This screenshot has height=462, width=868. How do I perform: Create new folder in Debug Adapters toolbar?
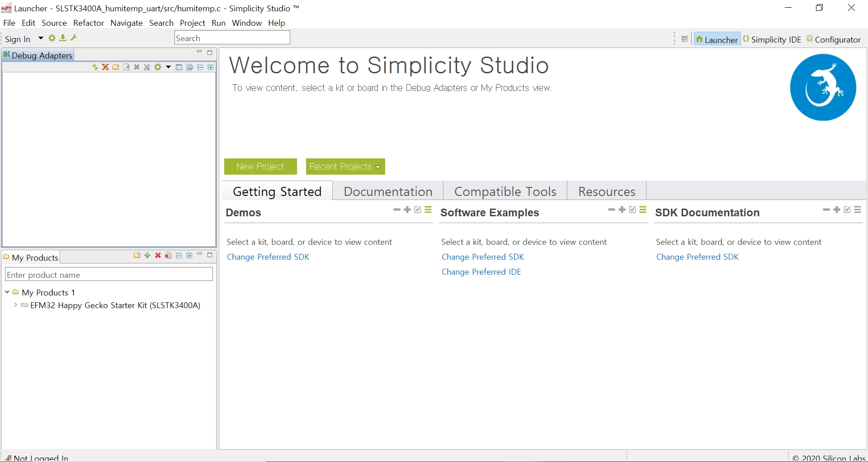(116, 67)
